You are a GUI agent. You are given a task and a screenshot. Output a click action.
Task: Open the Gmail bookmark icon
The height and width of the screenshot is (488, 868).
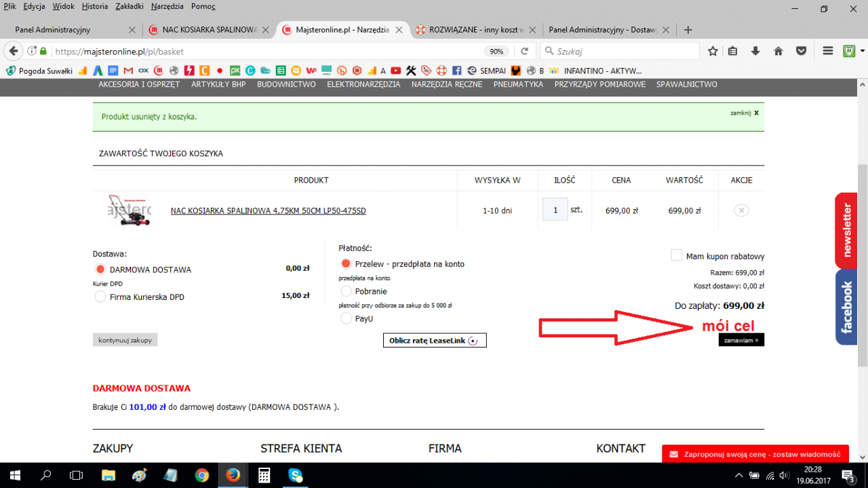(x=128, y=71)
